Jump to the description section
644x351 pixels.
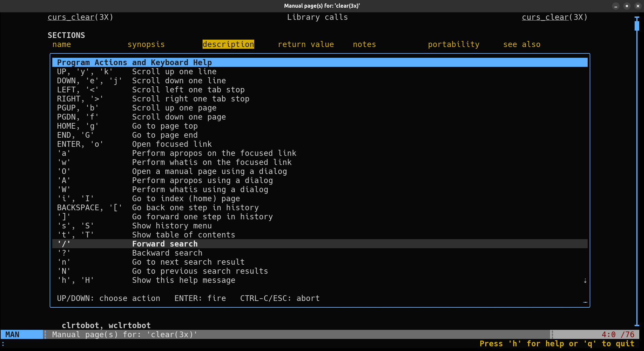[x=228, y=44]
